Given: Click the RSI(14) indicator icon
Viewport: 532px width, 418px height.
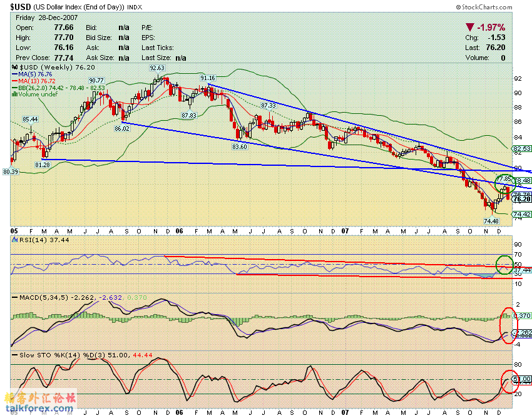Looking at the screenshot, I should coord(14,240).
